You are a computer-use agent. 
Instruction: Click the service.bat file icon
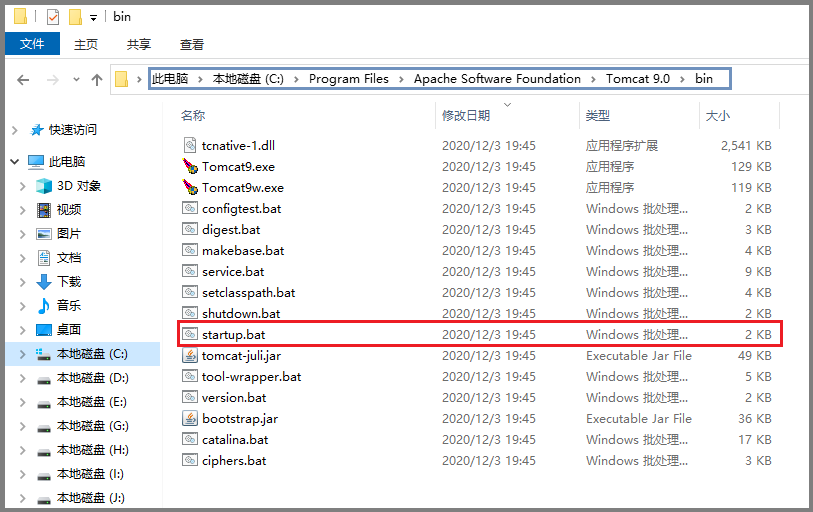coord(190,271)
